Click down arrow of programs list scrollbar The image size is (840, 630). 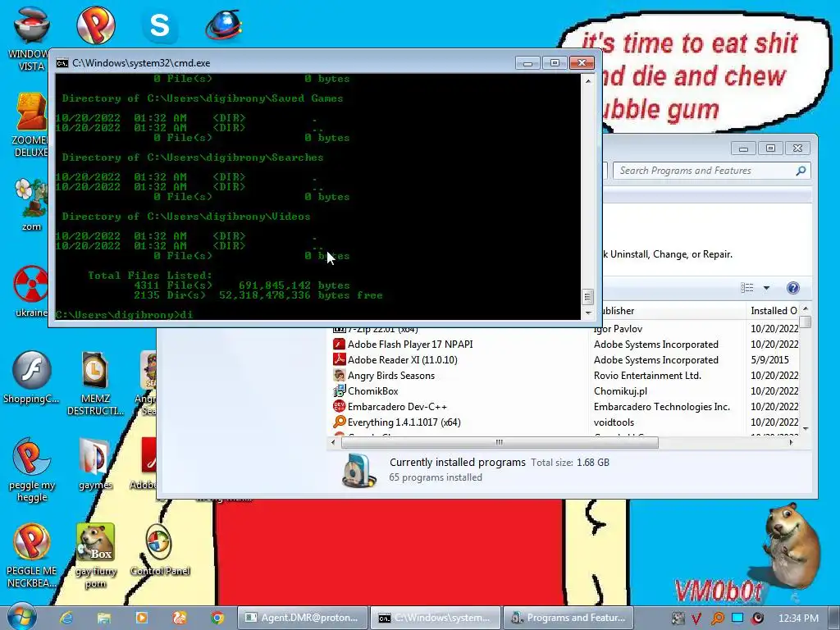(806, 428)
